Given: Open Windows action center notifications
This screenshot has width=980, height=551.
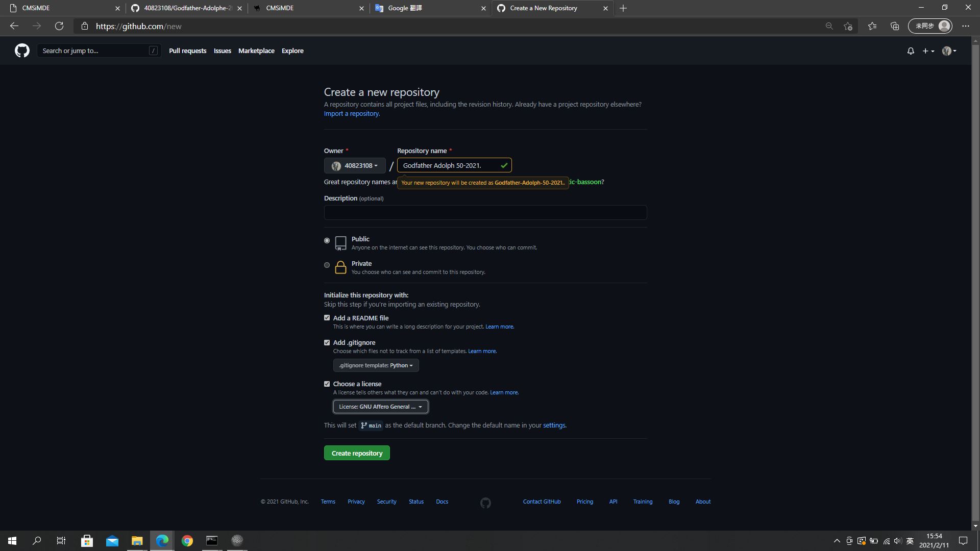Looking at the screenshot, I should [x=963, y=541].
